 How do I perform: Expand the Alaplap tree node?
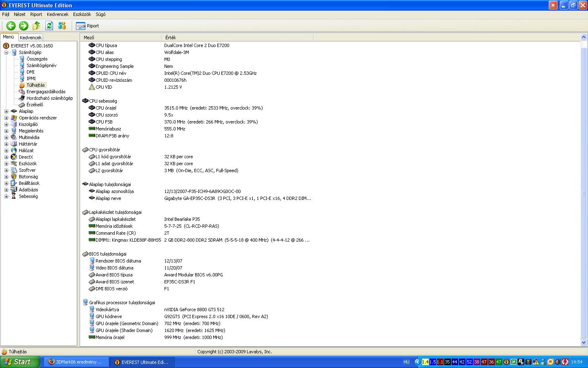[6, 111]
